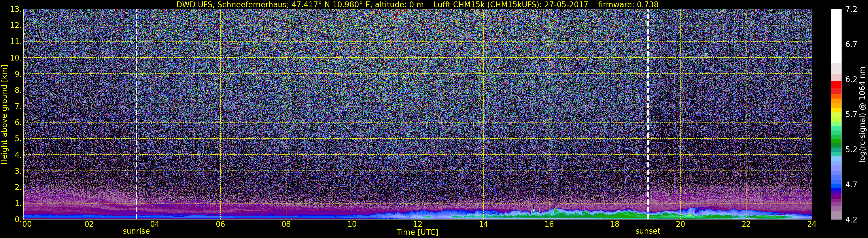Click the time axis tick label '24'
The width and height of the screenshot is (868, 238).
[812, 224]
